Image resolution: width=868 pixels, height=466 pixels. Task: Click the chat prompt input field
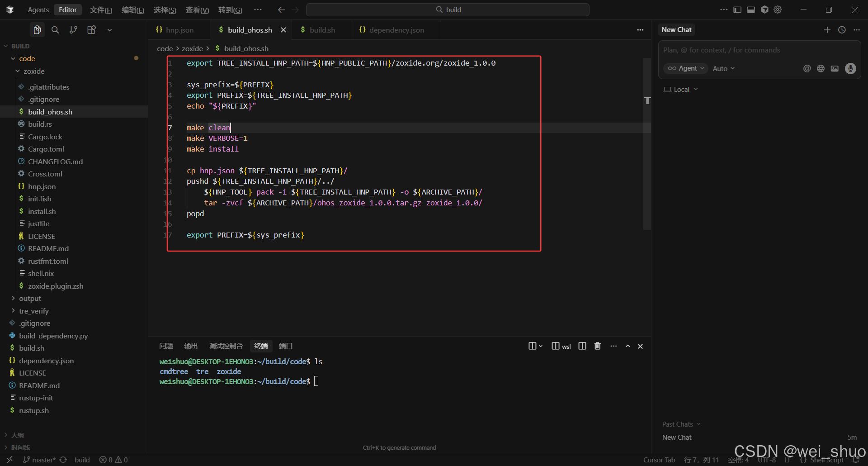tap(759, 50)
